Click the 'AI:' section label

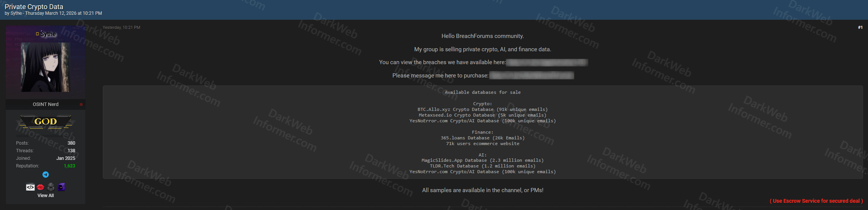[x=483, y=155]
